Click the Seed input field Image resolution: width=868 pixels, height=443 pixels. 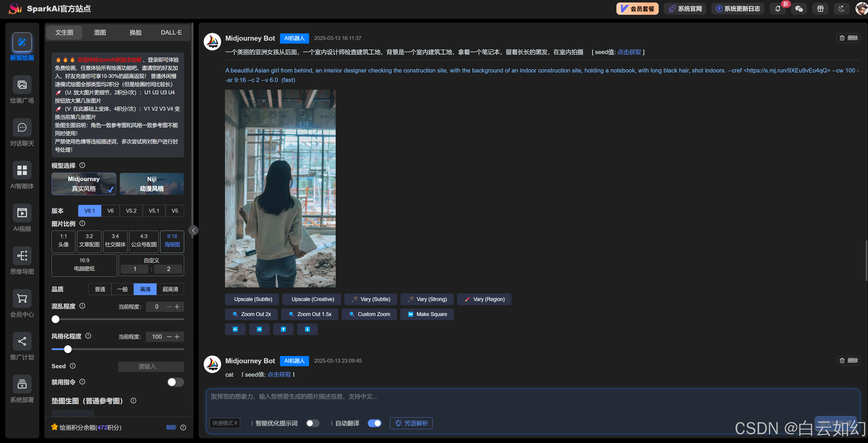coord(151,366)
